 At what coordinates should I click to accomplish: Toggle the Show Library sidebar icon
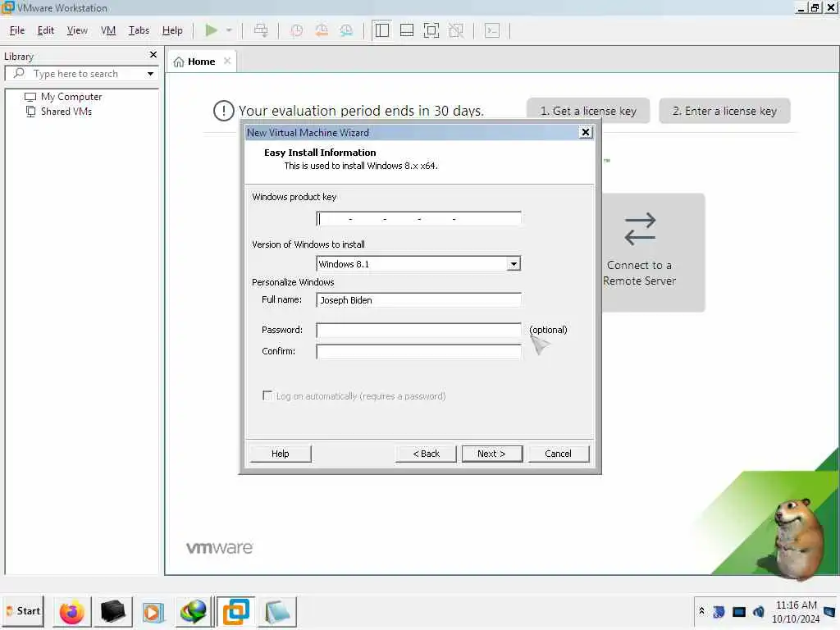(x=382, y=30)
